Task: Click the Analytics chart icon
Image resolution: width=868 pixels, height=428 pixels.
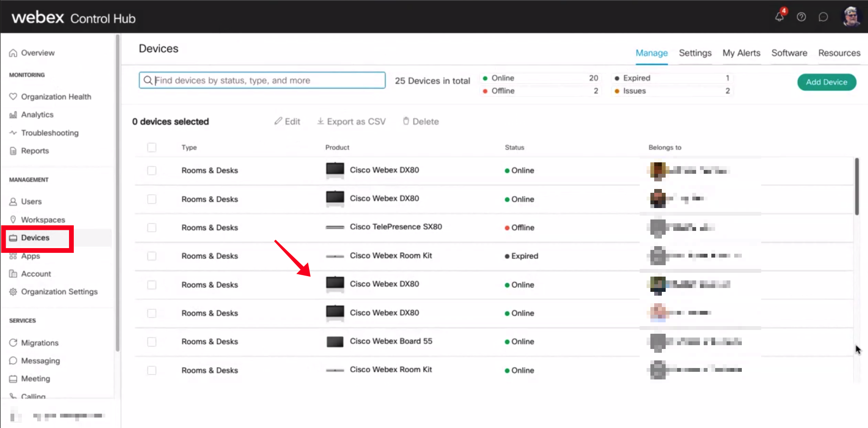Action: 13,115
